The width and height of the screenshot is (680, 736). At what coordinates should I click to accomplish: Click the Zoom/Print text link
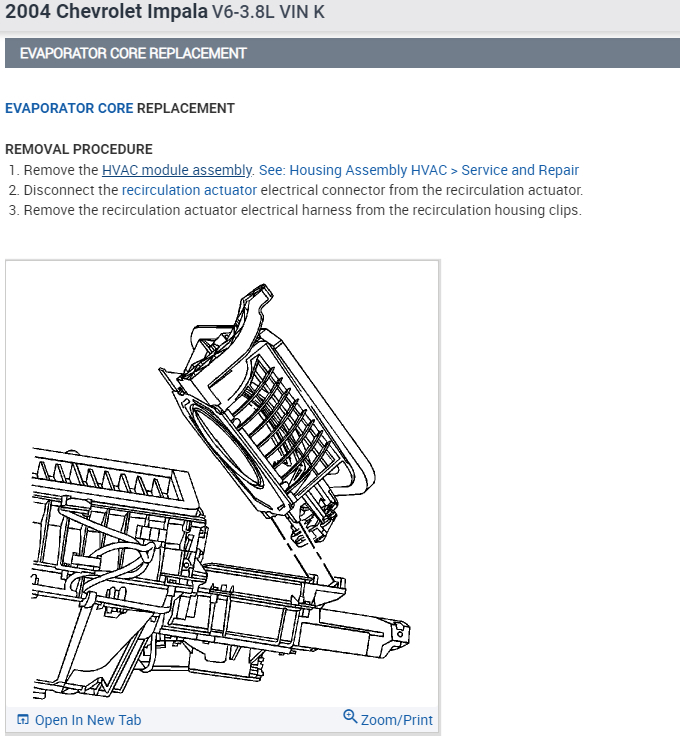click(x=397, y=720)
